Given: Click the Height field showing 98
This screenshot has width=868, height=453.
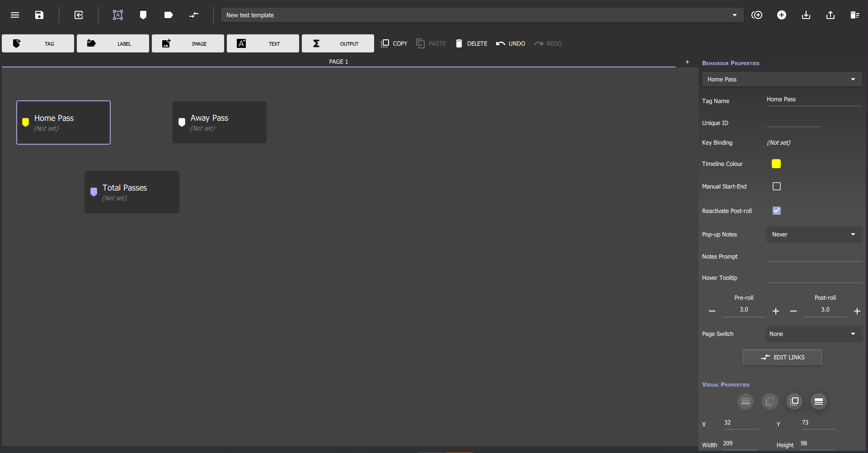Looking at the screenshot, I should pos(817,444).
